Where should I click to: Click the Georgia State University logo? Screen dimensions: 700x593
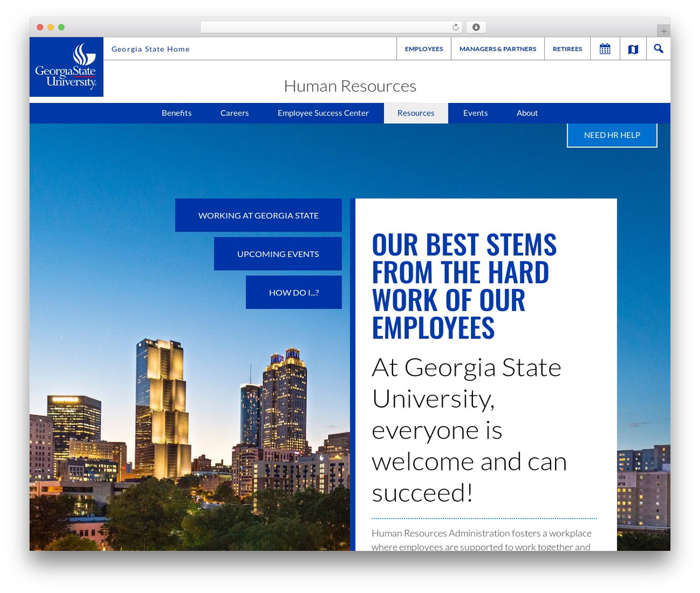tap(66, 67)
